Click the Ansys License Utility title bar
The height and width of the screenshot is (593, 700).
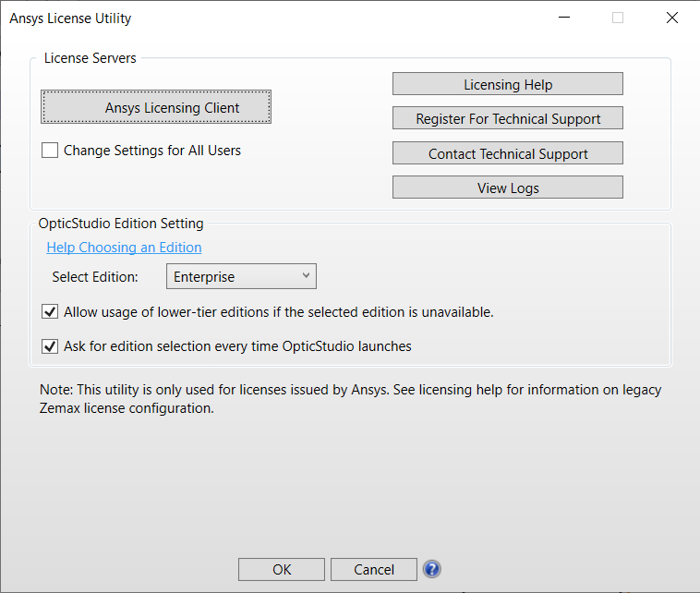[277, 18]
